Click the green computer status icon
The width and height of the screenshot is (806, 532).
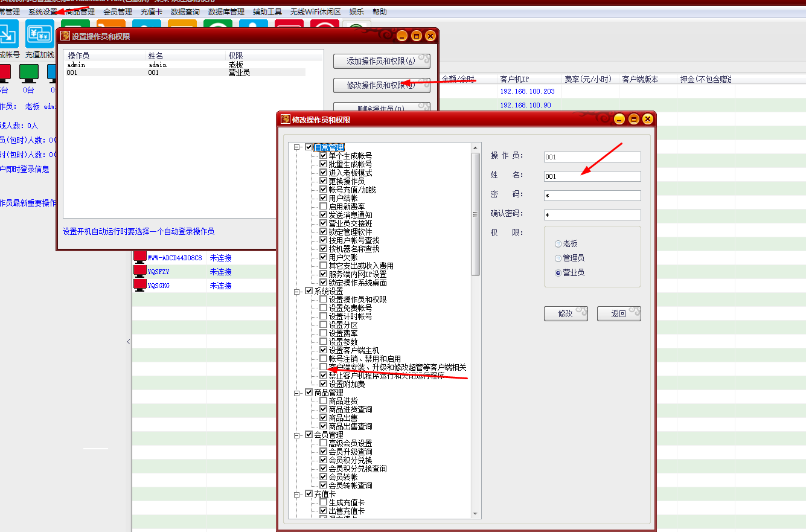[29, 74]
